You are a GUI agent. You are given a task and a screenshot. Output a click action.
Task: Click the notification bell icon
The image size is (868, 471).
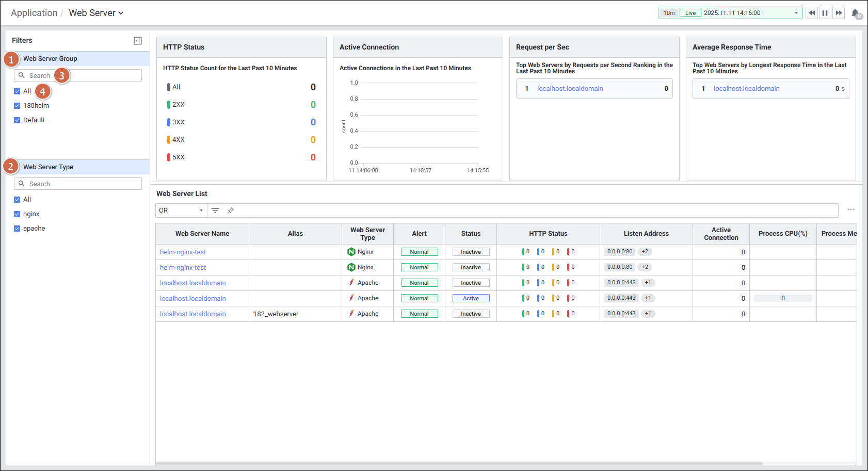coord(855,13)
